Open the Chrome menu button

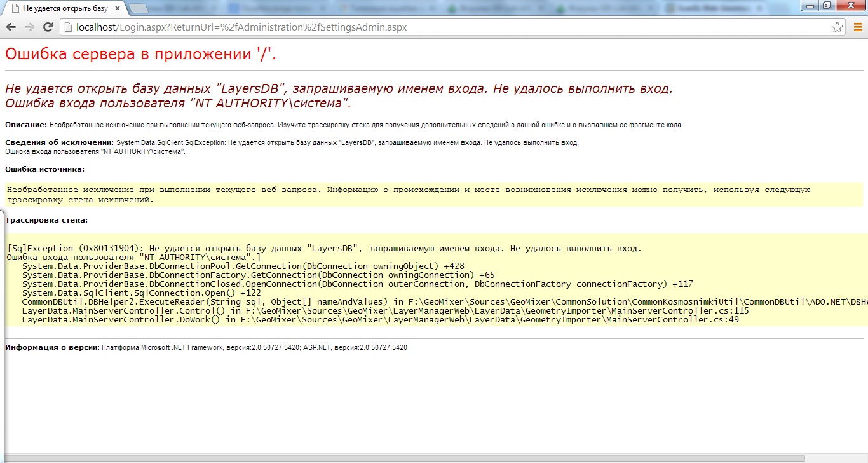[858, 27]
